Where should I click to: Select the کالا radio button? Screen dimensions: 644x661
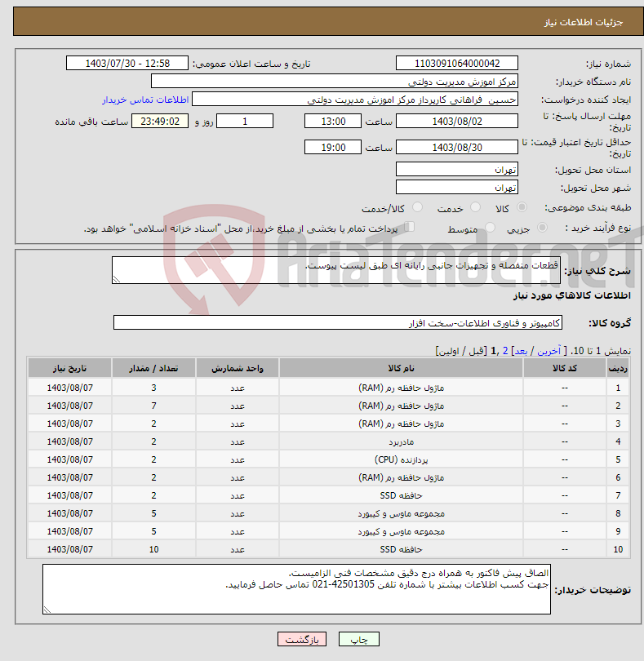pyautogui.click(x=522, y=207)
